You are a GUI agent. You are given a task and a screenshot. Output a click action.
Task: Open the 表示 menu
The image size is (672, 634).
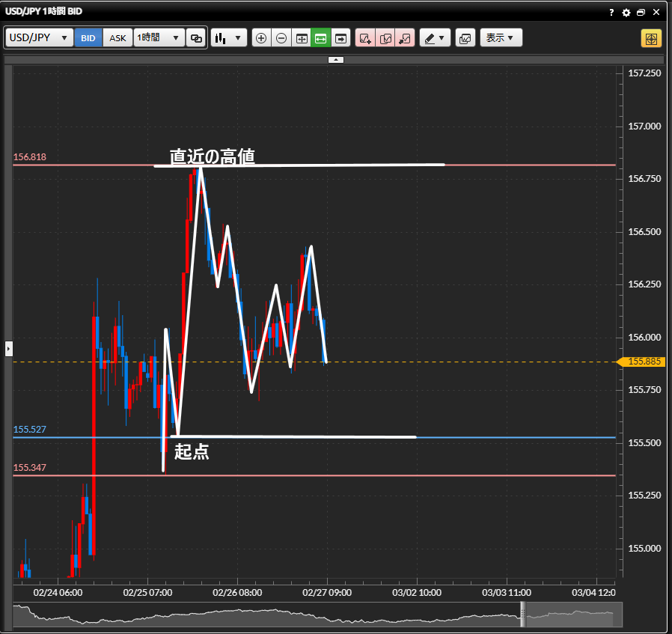501,38
